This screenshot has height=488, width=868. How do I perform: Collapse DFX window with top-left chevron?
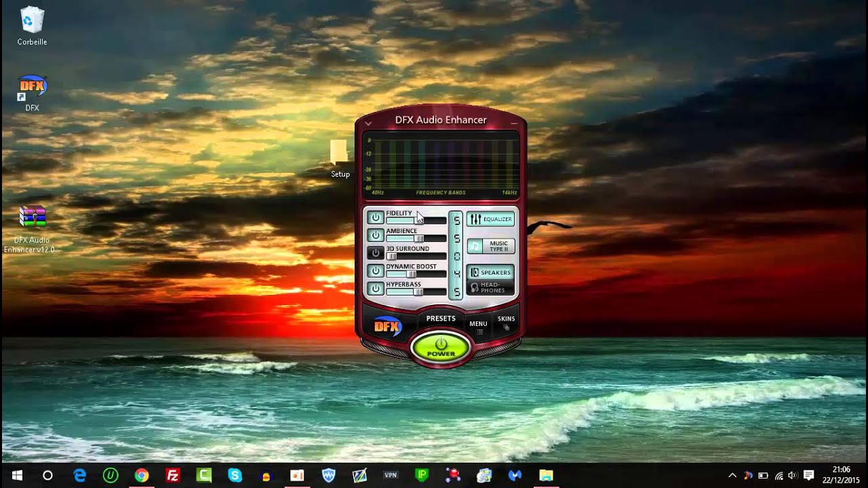coord(368,123)
